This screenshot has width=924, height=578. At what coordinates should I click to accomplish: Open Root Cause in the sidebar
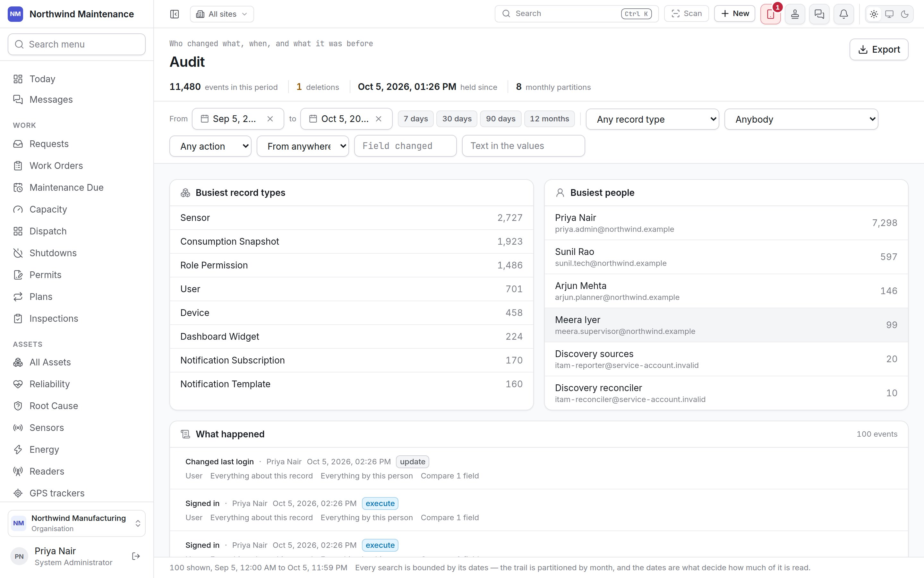click(77, 406)
